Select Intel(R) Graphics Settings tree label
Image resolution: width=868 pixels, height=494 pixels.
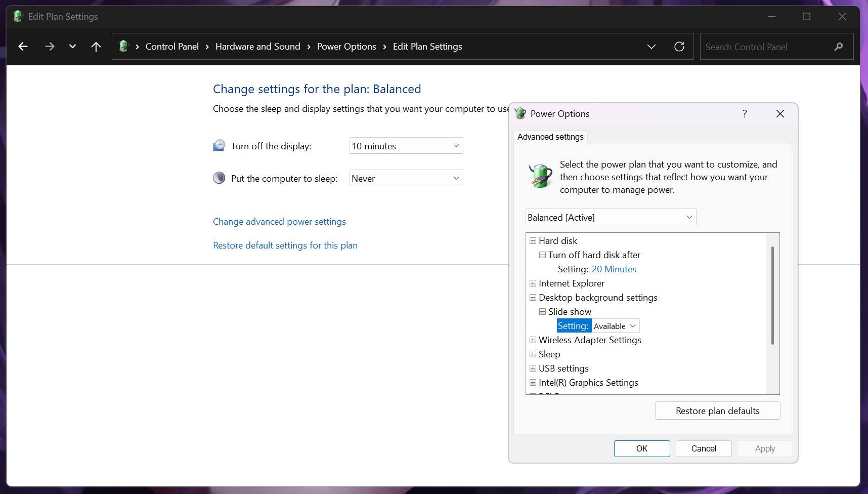tap(588, 383)
